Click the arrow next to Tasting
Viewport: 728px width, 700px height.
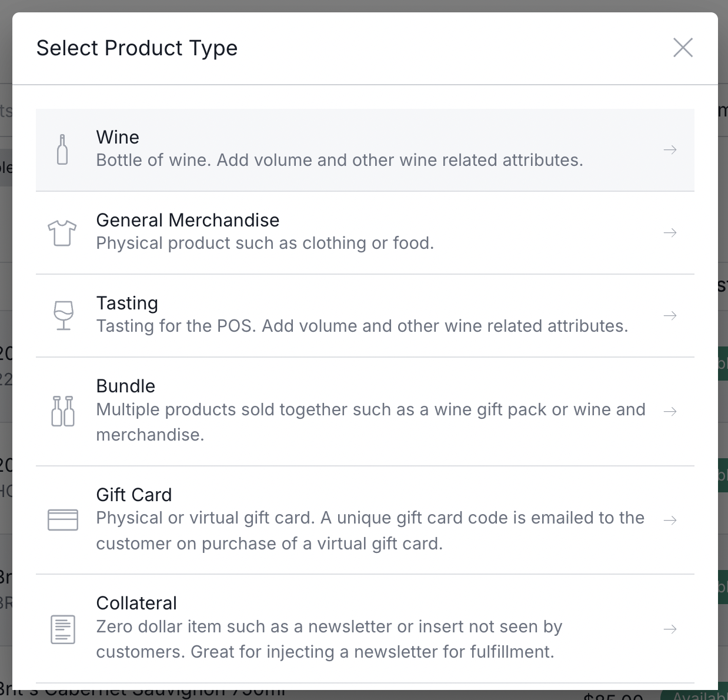(x=670, y=315)
